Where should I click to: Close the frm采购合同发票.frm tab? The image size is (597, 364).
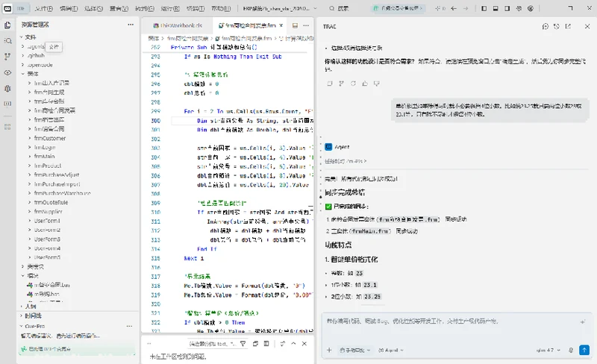[281, 25]
